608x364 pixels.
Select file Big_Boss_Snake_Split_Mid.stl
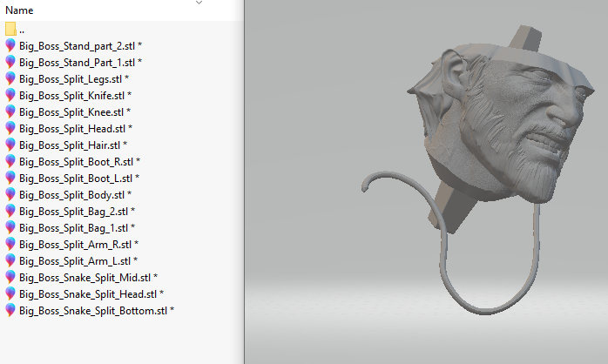coord(88,279)
